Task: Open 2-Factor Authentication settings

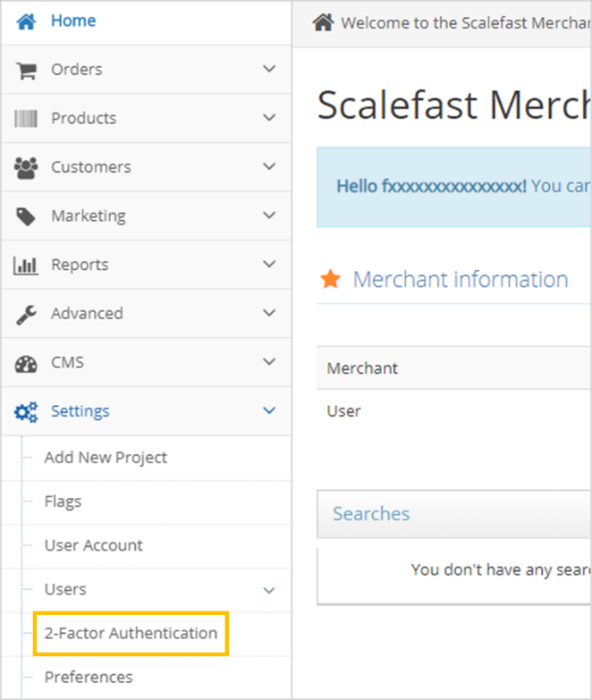Action: click(x=131, y=633)
